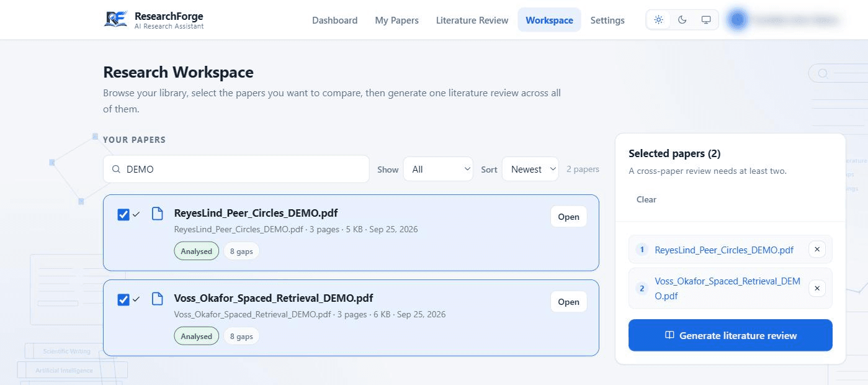The image size is (868, 385).
Task: Click 8 gaps badge on ReyesLind paper
Action: [x=241, y=251]
